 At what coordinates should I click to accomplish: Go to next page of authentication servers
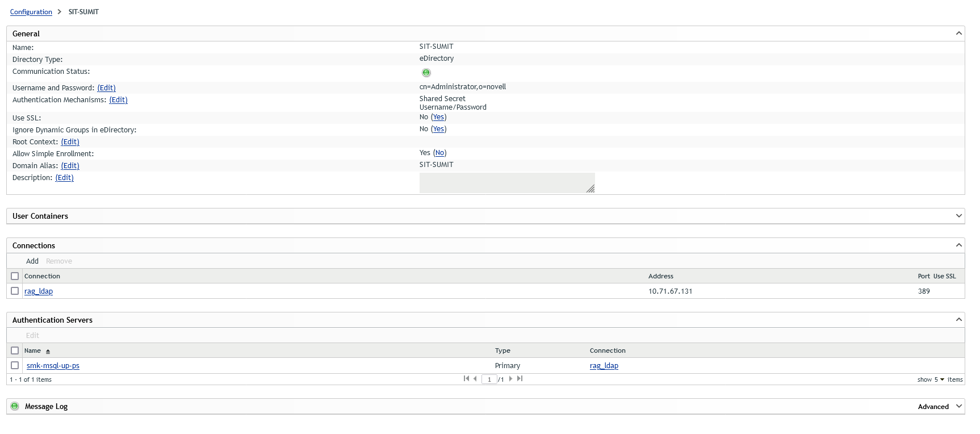[510, 379]
